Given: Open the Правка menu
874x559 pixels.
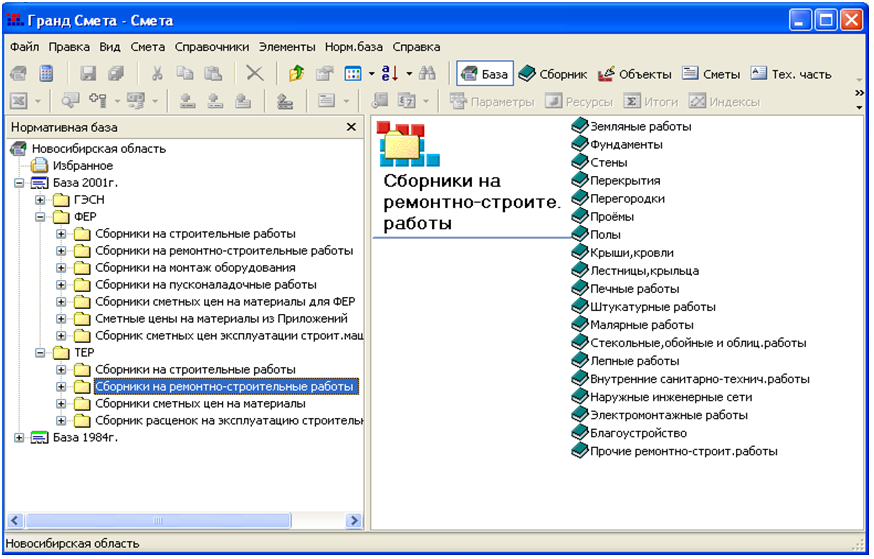Looking at the screenshot, I should click(69, 47).
